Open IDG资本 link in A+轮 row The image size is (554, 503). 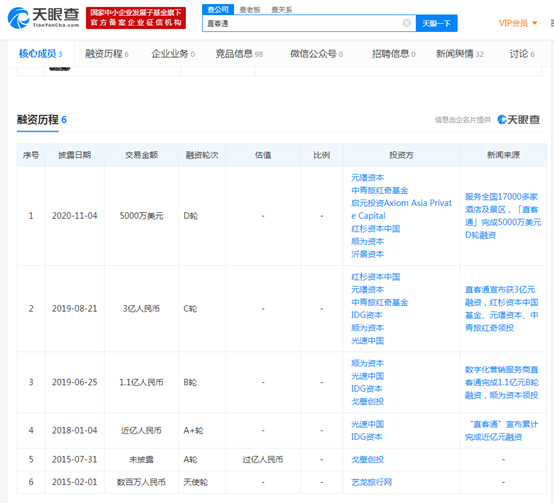367,437
